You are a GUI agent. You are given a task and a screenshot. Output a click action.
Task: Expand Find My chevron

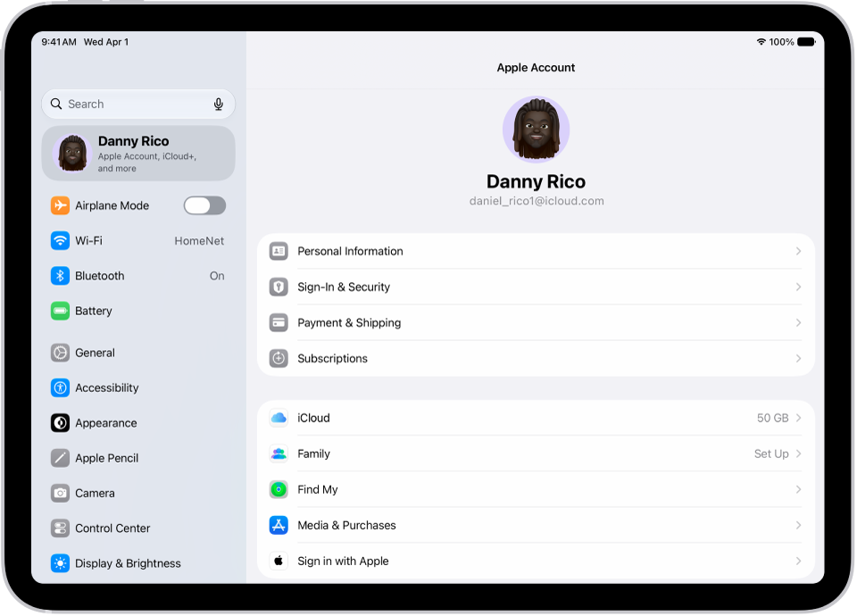[x=798, y=489]
